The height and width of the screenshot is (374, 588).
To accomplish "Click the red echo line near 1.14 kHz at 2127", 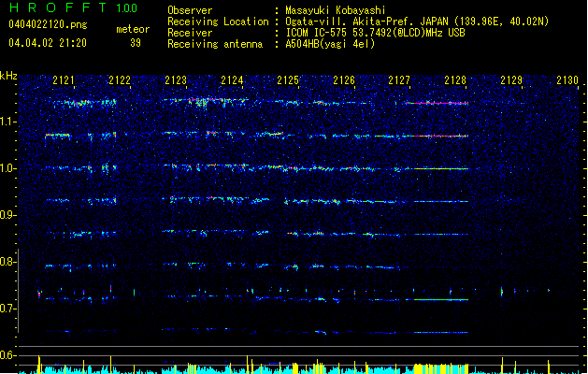I will [x=437, y=103].
